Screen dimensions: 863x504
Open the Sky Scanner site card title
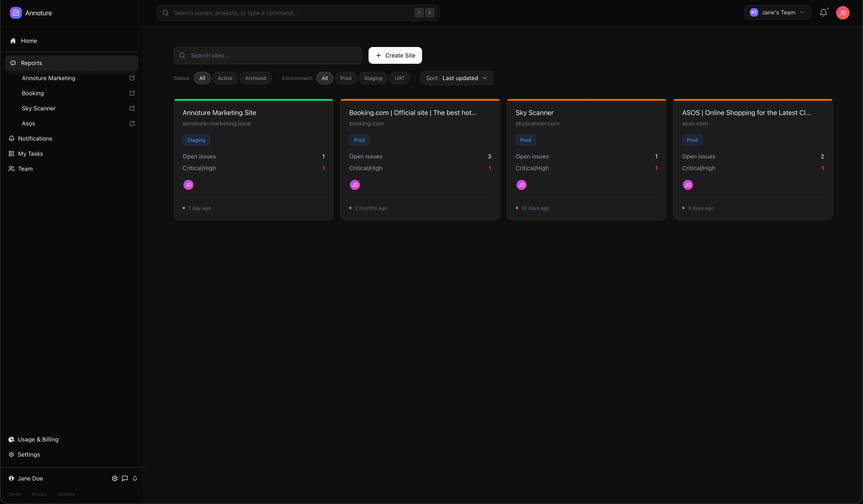(x=535, y=113)
